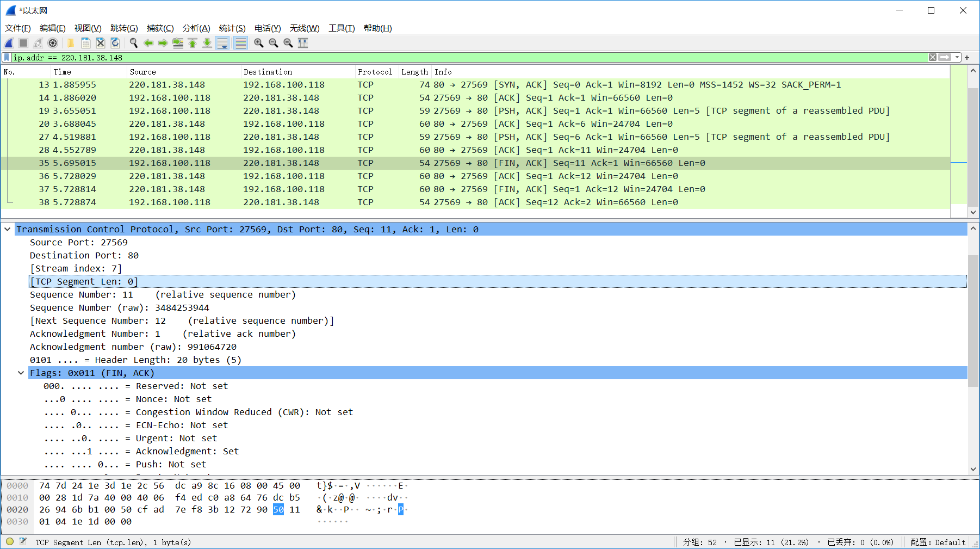Start capturing packets with the shark fin icon
This screenshot has width=980, height=549.
[x=9, y=43]
